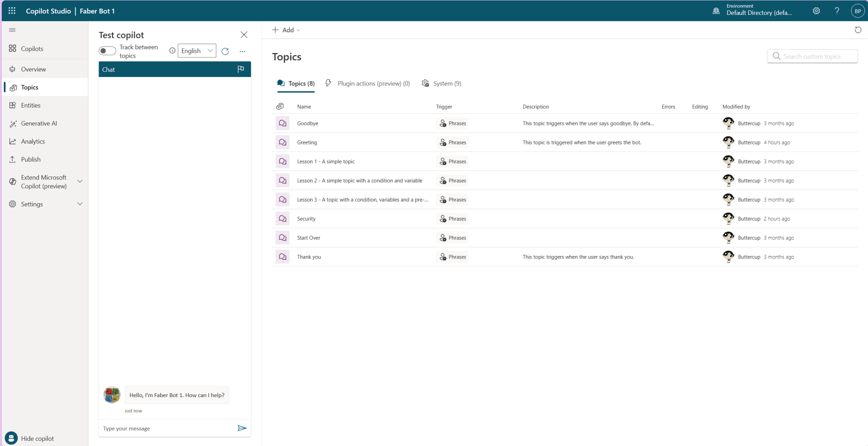Open the Analytics section
Image resolution: width=868 pixels, height=446 pixels.
tap(33, 141)
